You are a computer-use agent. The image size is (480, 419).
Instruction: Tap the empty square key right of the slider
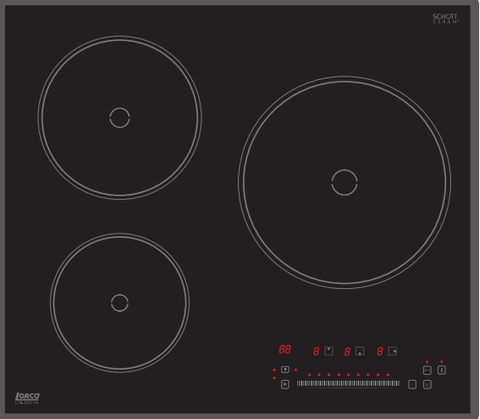(412, 384)
